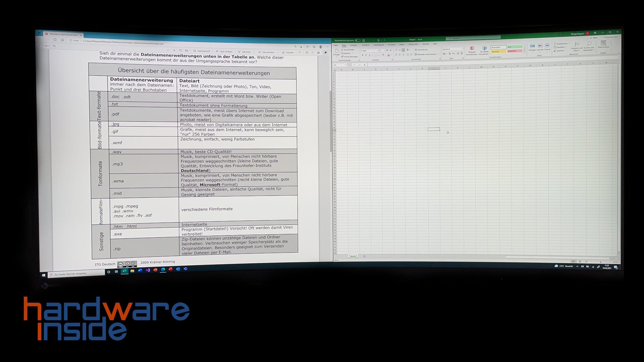Open the Überprüfen ribbon tab
Viewport: 644px width, 362px height.
(414, 44)
